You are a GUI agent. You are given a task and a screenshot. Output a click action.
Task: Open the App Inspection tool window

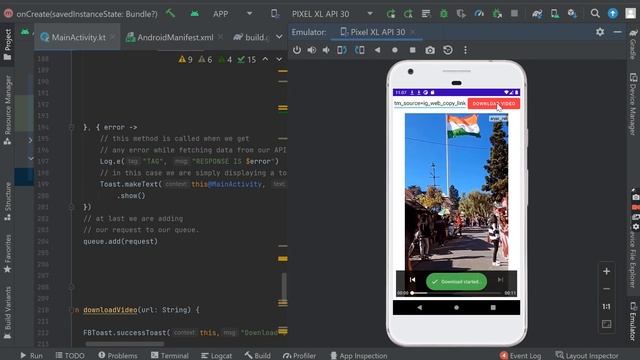[358, 356]
